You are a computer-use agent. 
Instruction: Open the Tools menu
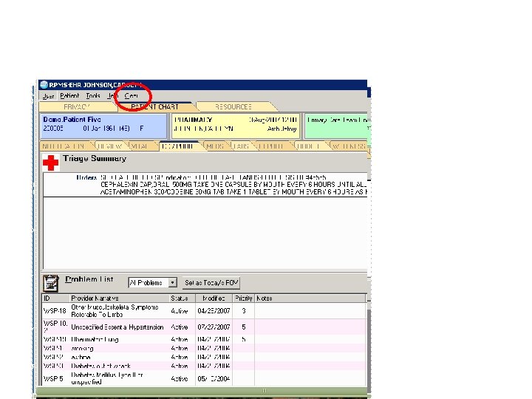coord(93,96)
